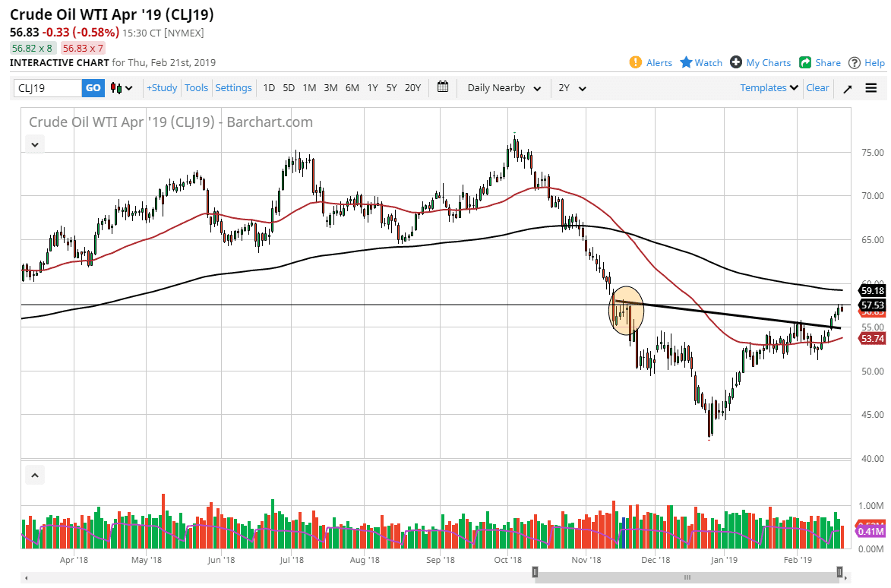Click the My Charts plus icon
Screen dimensions: 891x588
coord(735,62)
